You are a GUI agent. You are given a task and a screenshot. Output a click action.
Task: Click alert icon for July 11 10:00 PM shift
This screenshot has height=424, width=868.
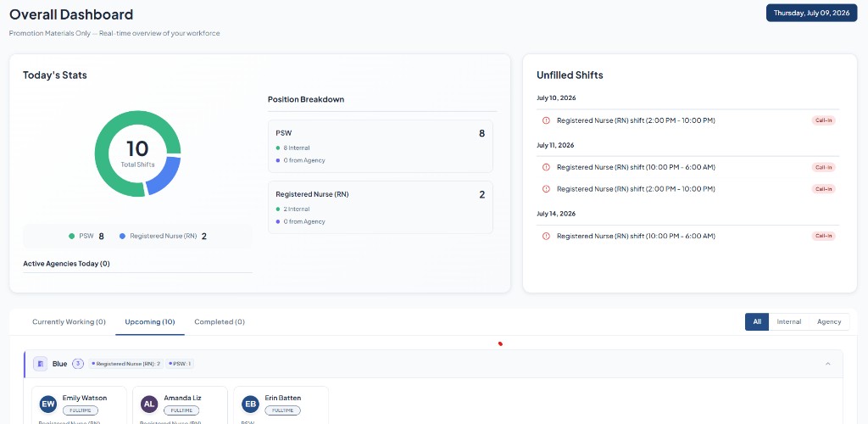[x=546, y=167]
